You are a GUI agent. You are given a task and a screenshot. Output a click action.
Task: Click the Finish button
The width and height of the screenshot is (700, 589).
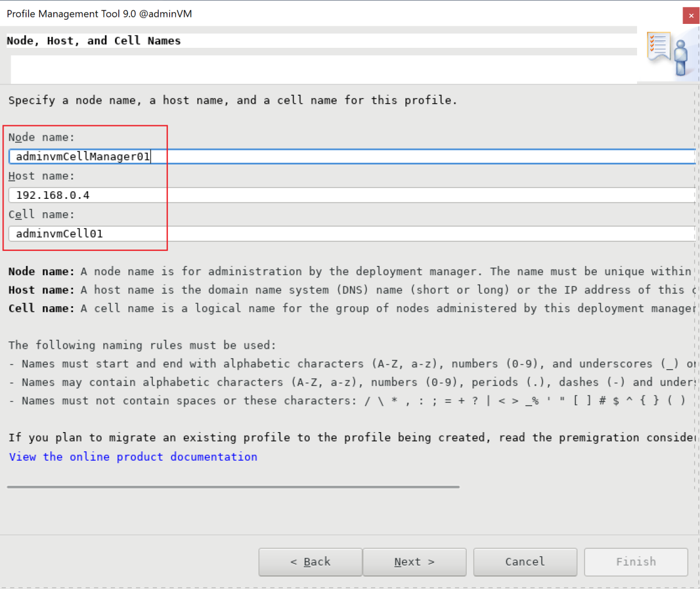click(x=635, y=562)
